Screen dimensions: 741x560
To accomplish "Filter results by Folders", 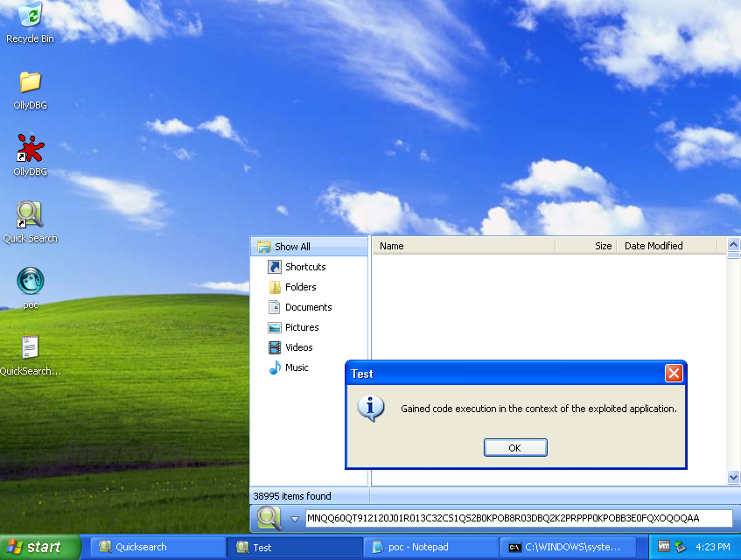I will tap(301, 287).
